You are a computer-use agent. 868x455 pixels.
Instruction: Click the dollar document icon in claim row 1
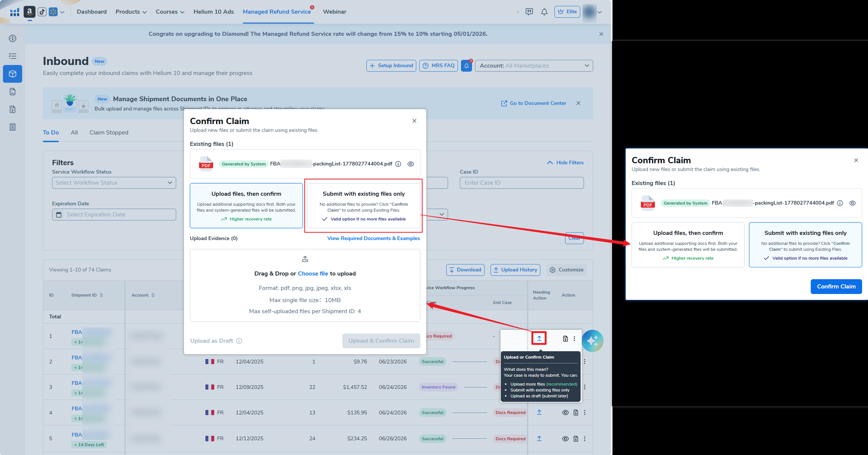click(x=565, y=339)
